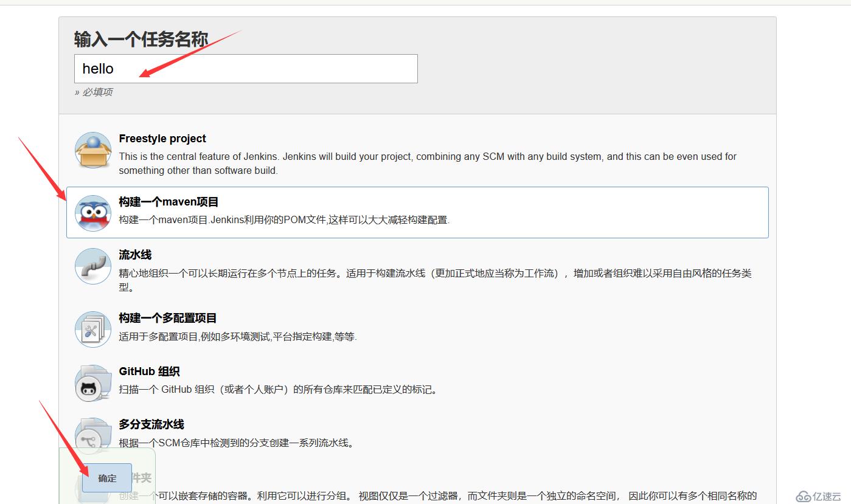This screenshot has width=851, height=504.
Task: Click the GitHub organization scan description
Action: pyautogui.click(x=278, y=390)
